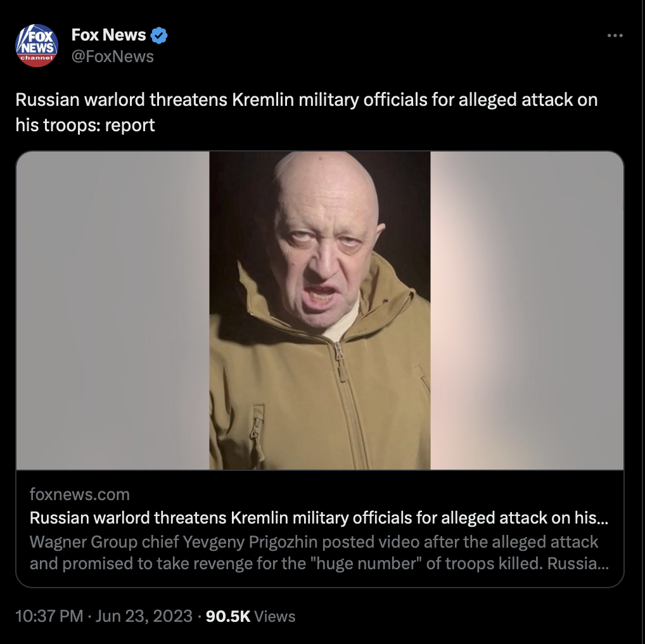
Task: Click the right blurred pinkish image area
Action: point(527,310)
